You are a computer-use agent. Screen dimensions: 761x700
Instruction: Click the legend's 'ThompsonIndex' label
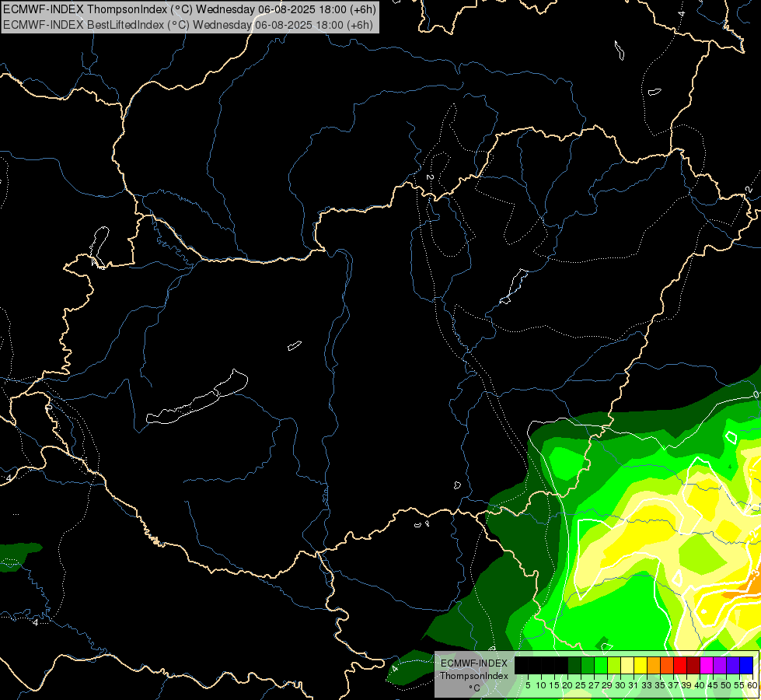(474, 676)
